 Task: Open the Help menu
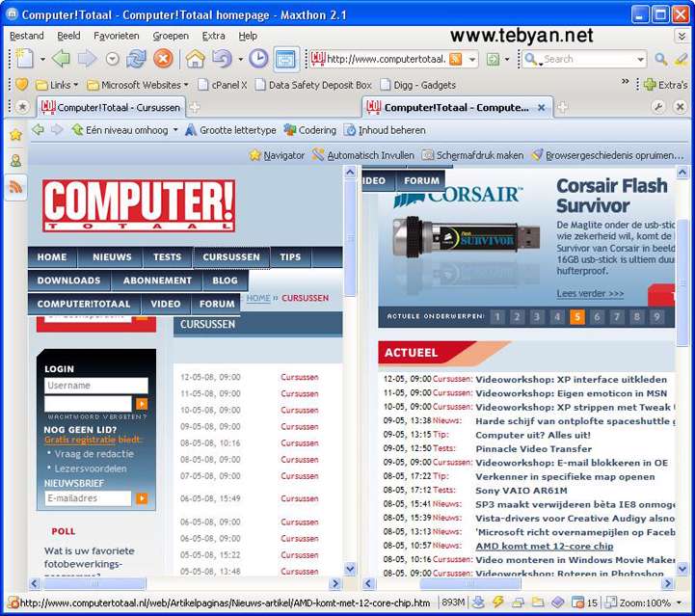tap(248, 36)
